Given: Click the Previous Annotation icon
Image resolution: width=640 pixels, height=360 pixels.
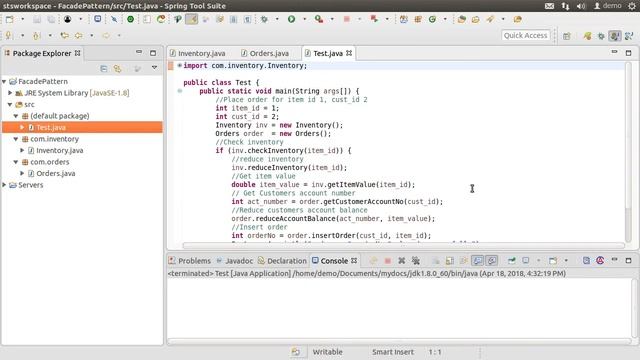Looking at the screenshot, I should (x=36, y=36).
